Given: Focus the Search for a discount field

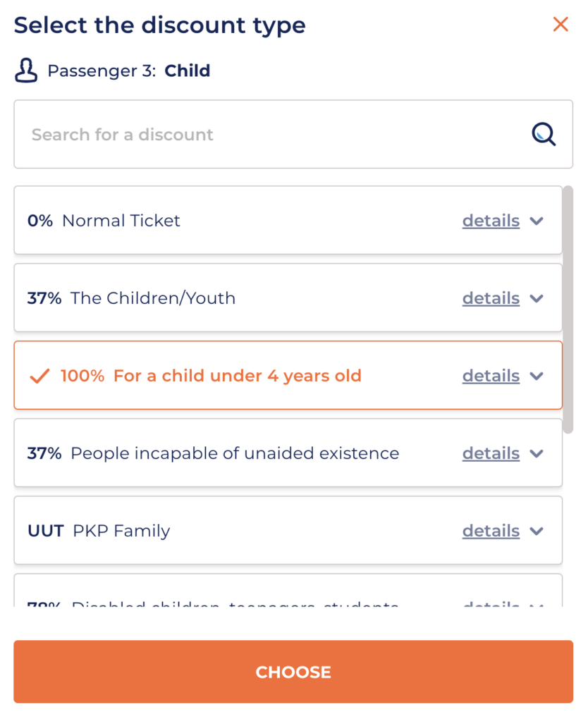Looking at the screenshot, I should coord(268,134).
